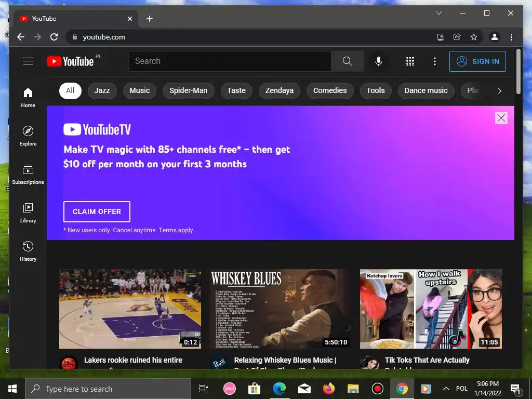532x399 pixels.
Task: Open Library in the sidebar
Action: [x=28, y=212]
